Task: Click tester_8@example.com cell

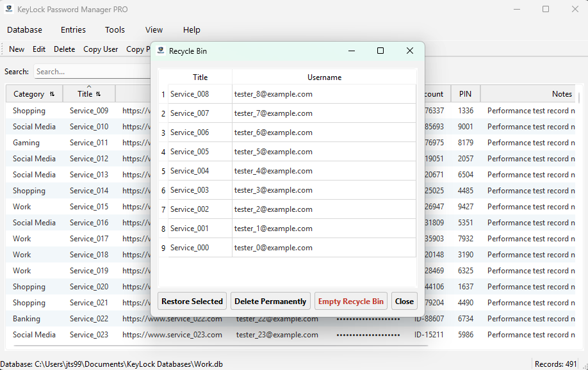Action: tap(324, 94)
